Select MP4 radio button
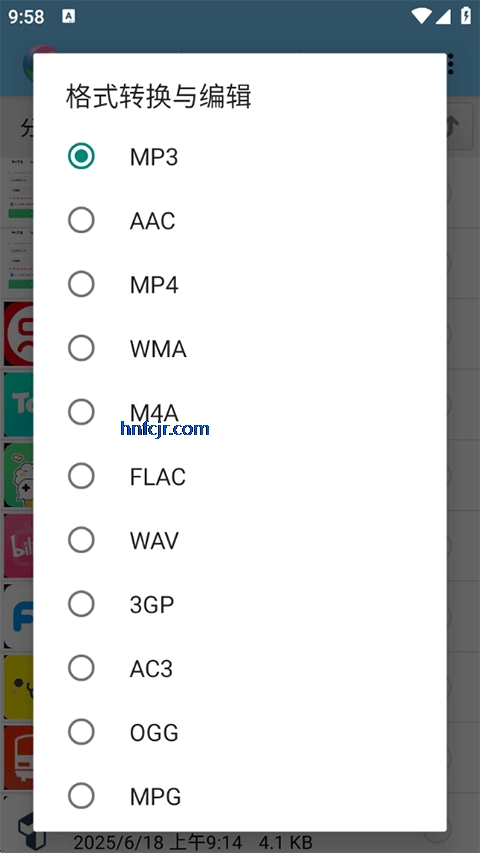The width and height of the screenshot is (480, 853). (81, 284)
